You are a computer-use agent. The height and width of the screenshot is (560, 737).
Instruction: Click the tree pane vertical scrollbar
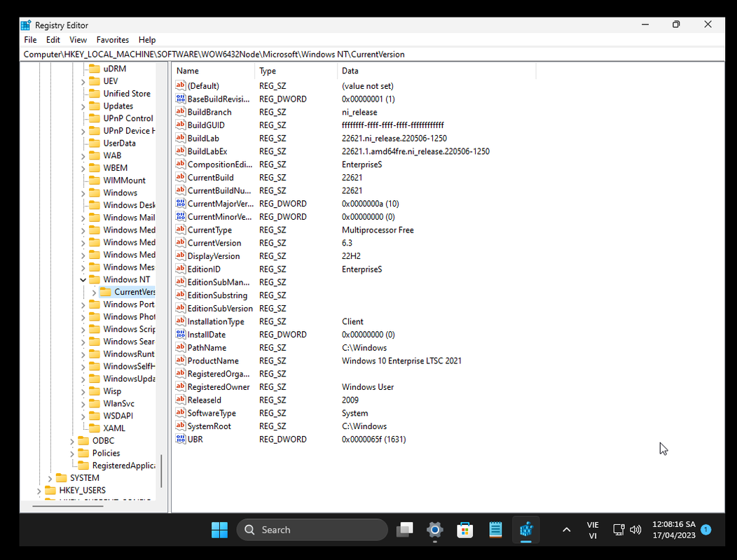point(161,470)
